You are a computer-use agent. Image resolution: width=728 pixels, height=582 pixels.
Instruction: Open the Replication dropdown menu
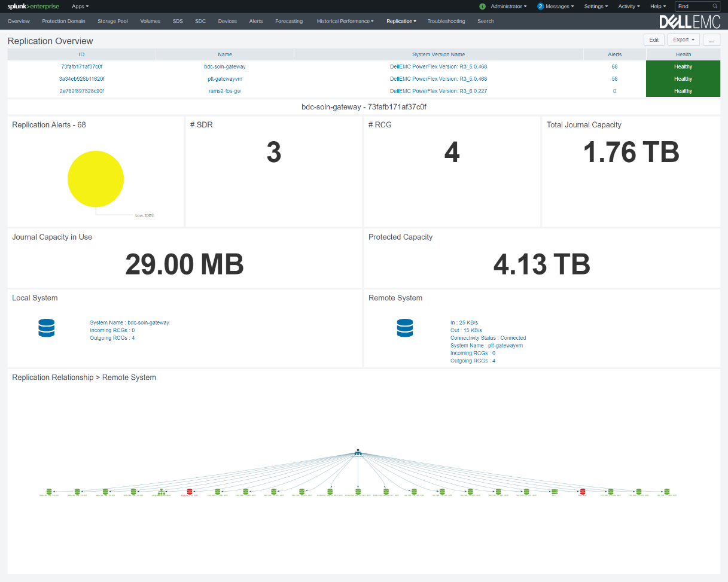tap(401, 21)
